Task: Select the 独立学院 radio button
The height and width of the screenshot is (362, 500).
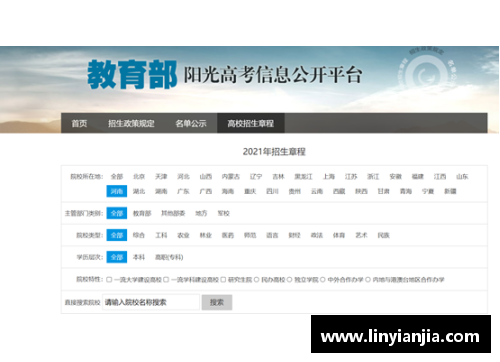Action: click(x=289, y=280)
